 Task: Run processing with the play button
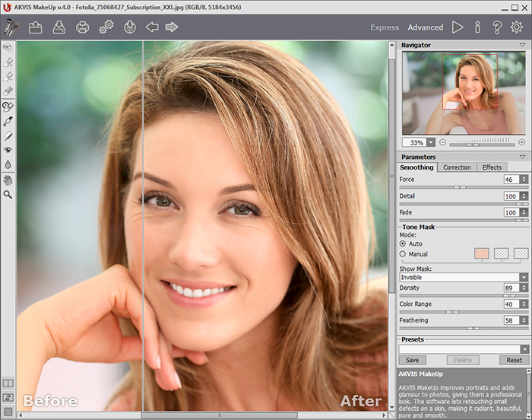(x=458, y=27)
